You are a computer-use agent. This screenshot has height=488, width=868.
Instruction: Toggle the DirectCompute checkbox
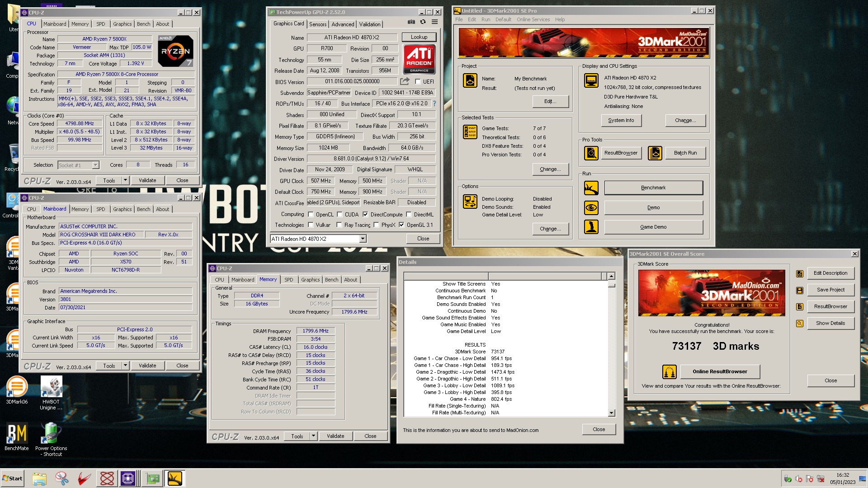click(365, 215)
